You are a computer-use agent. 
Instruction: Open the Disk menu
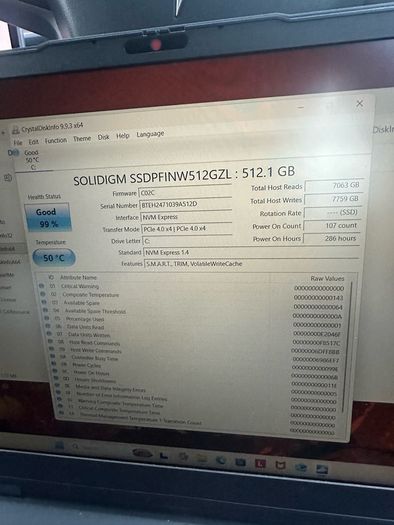coord(103,137)
